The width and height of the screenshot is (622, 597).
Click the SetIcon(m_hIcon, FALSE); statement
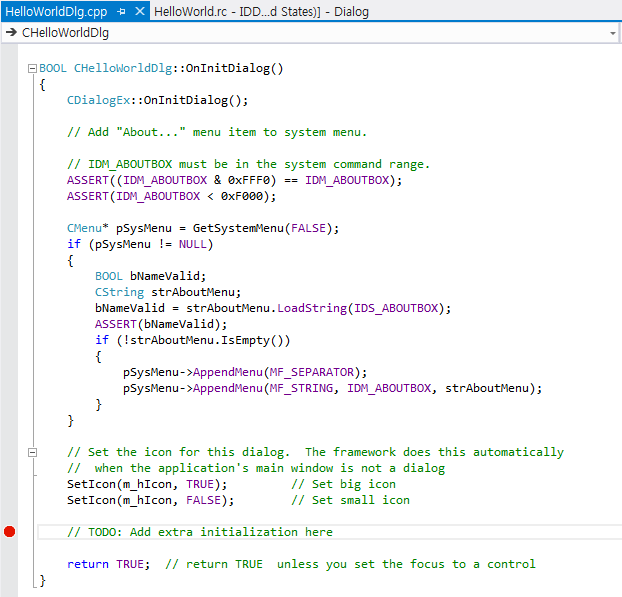point(150,500)
